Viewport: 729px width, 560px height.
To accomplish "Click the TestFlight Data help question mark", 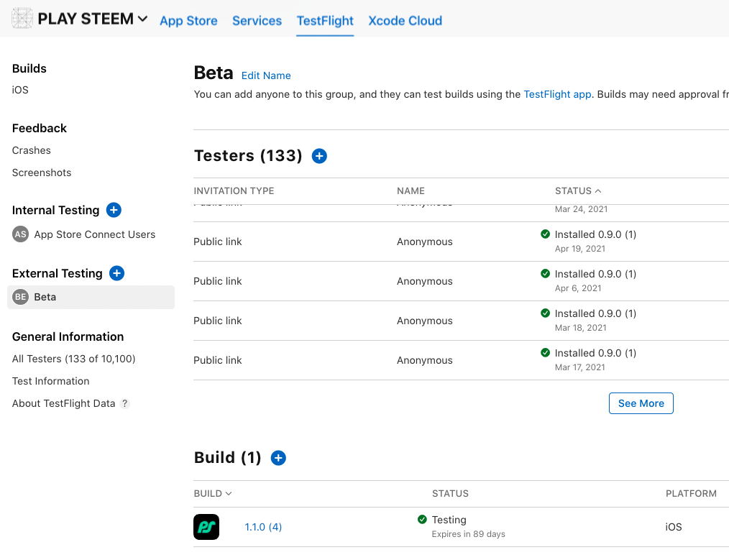I will point(124,403).
